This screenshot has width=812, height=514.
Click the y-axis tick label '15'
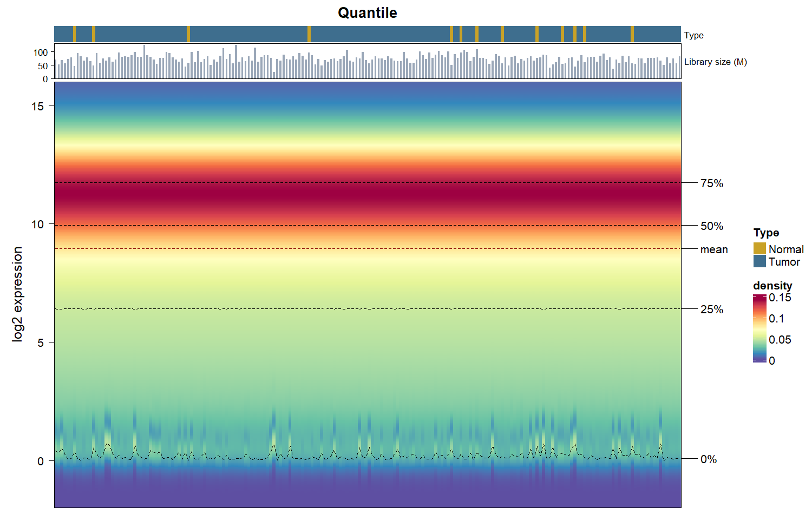click(37, 106)
